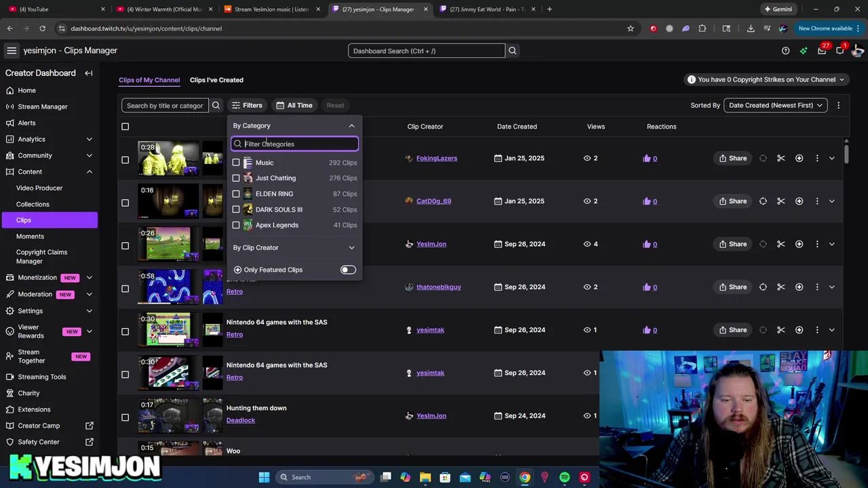Click the Filters button

(x=247, y=106)
